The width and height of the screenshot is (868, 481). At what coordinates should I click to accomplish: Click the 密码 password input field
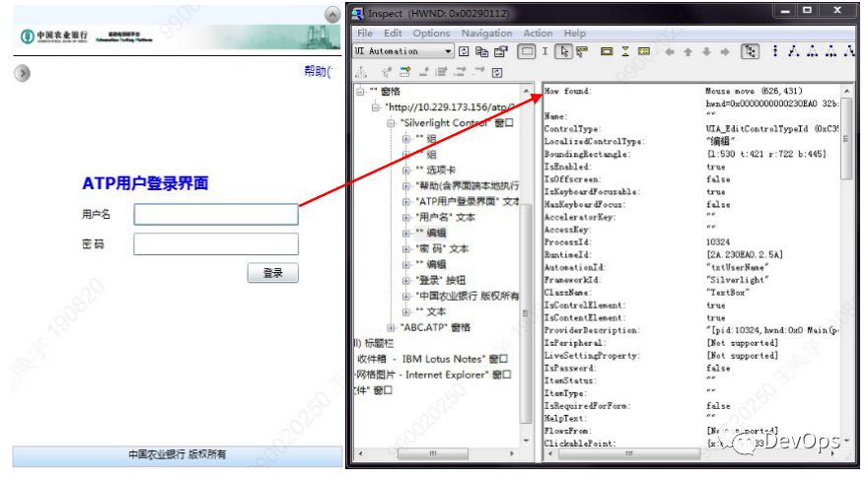(x=216, y=243)
